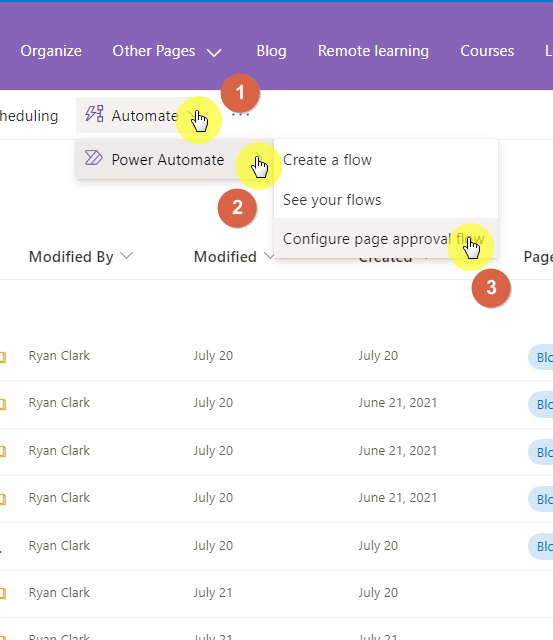Open the Organize navigation link
The image size is (553, 640).
pyautogui.click(x=51, y=51)
